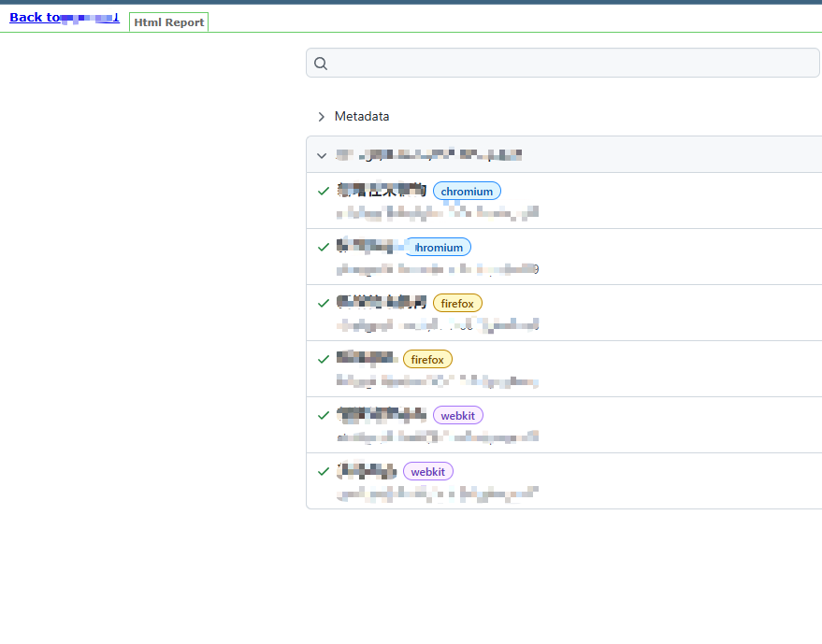This screenshot has height=644, width=822.
Task: Click the test file group header title
Action: [428, 156]
